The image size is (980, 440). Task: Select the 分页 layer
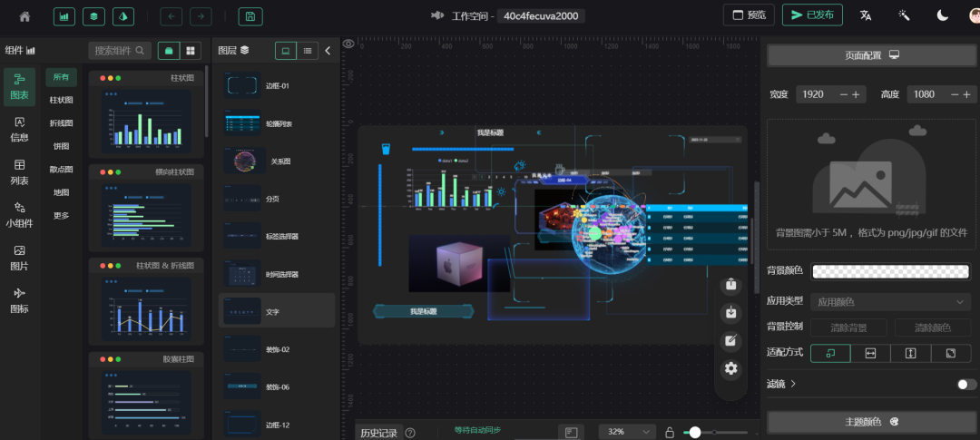coord(277,199)
